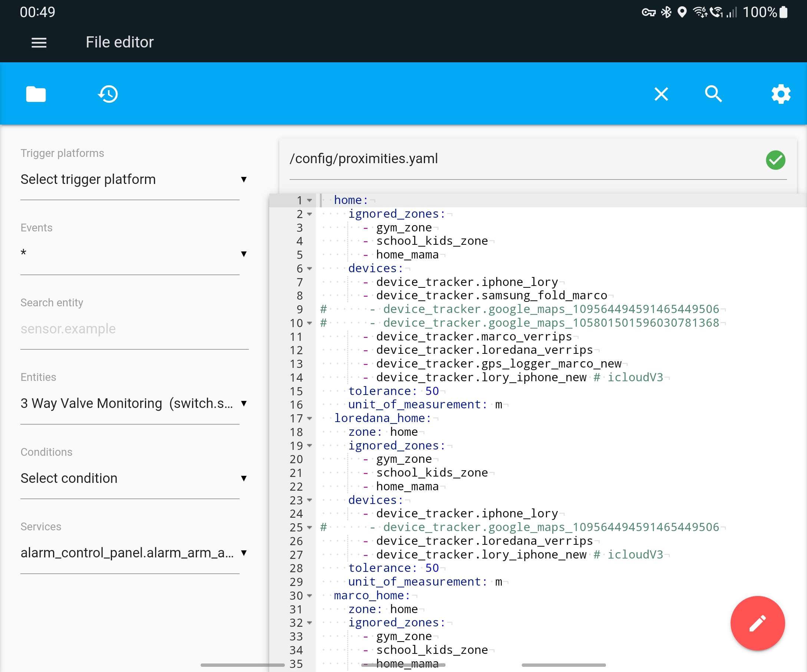This screenshot has width=807, height=672.
Task: Collapse the fold at line 17 loredana_home
Action: coord(309,419)
